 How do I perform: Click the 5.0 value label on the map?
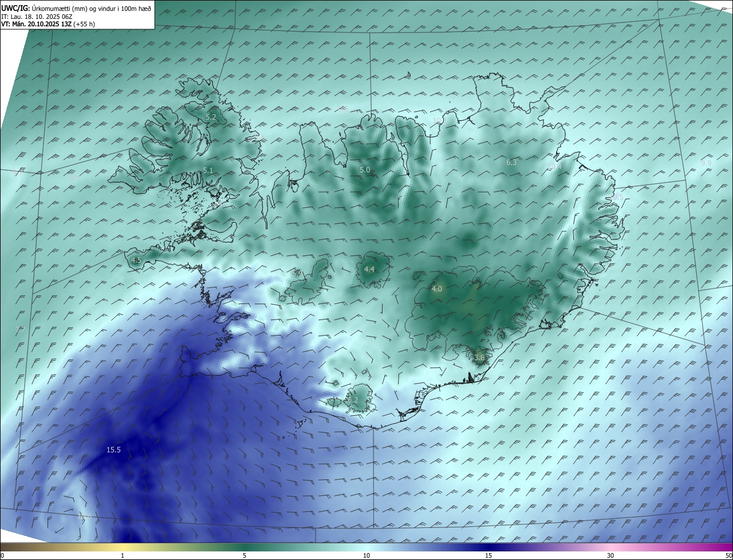(365, 169)
